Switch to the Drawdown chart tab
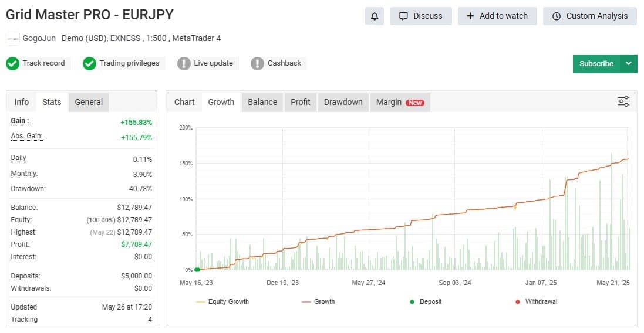This screenshot has width=644, height=333. tap(343, 102)
